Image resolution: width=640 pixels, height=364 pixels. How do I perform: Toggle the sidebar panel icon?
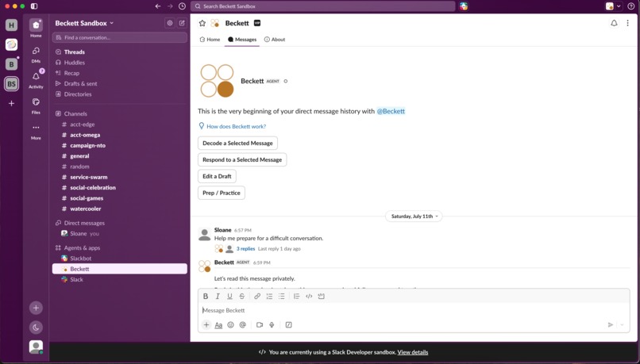pyautogui.click(x=34, y=6)
